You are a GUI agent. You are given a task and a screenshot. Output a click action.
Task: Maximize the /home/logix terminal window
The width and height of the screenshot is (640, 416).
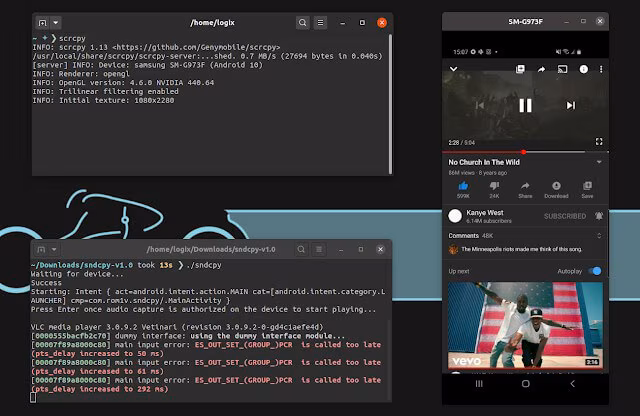pyautogui.click(x=362, y=23)
